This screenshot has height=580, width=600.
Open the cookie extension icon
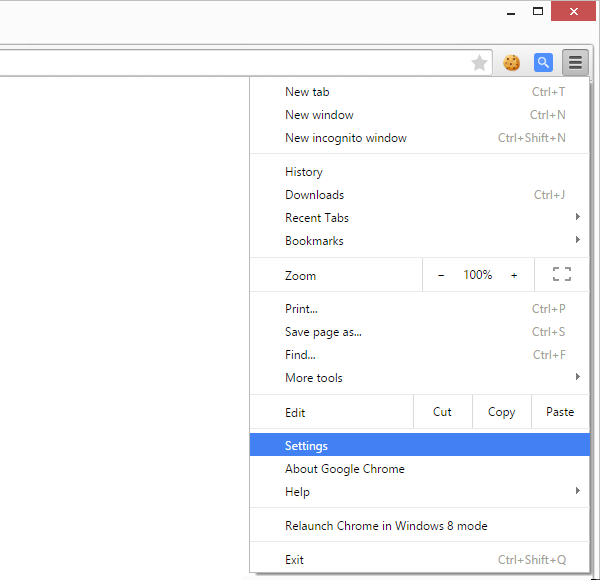(x=512, y=63)
